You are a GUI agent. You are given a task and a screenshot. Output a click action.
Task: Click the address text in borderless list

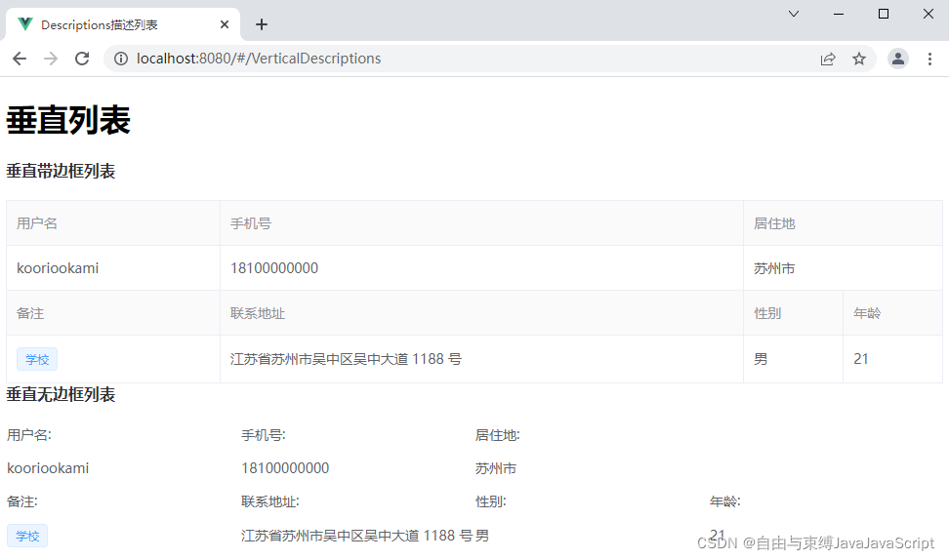pyautogui.click(x=357, y=536)
